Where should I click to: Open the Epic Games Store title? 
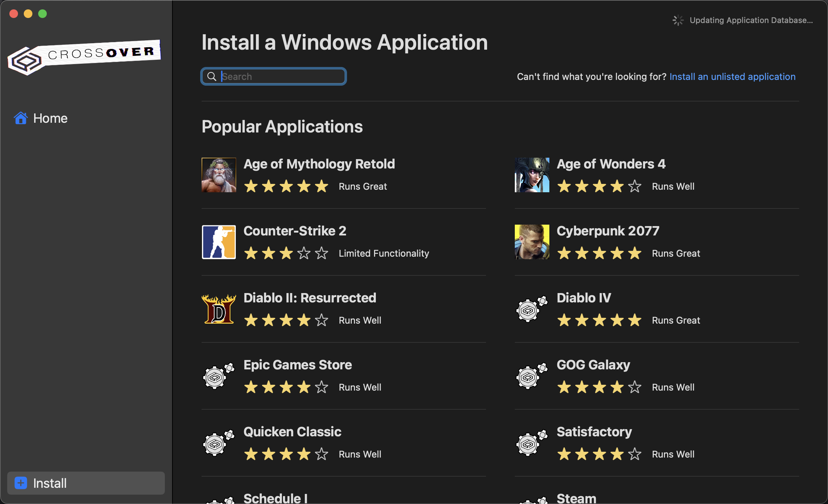coord(298,365)
